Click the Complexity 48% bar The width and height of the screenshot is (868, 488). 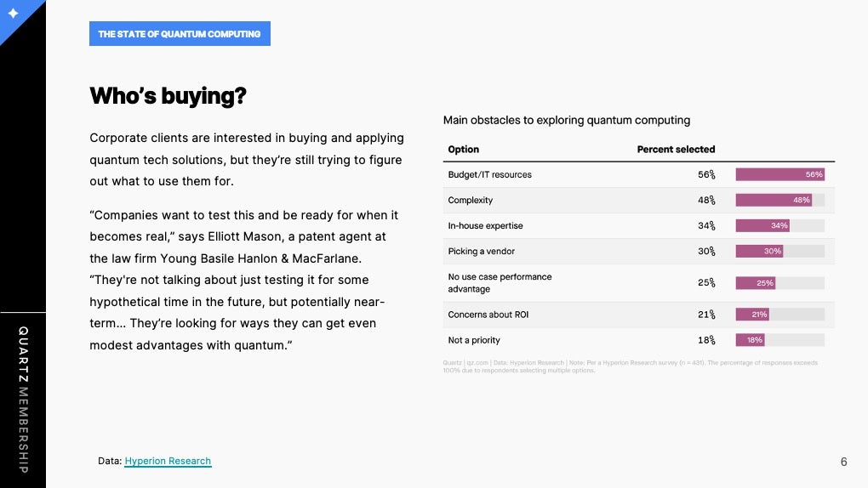click(774, 200)
